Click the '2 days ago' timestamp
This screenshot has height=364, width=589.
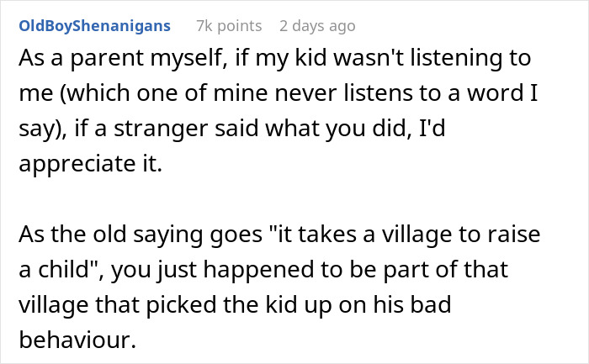[317, 26]
